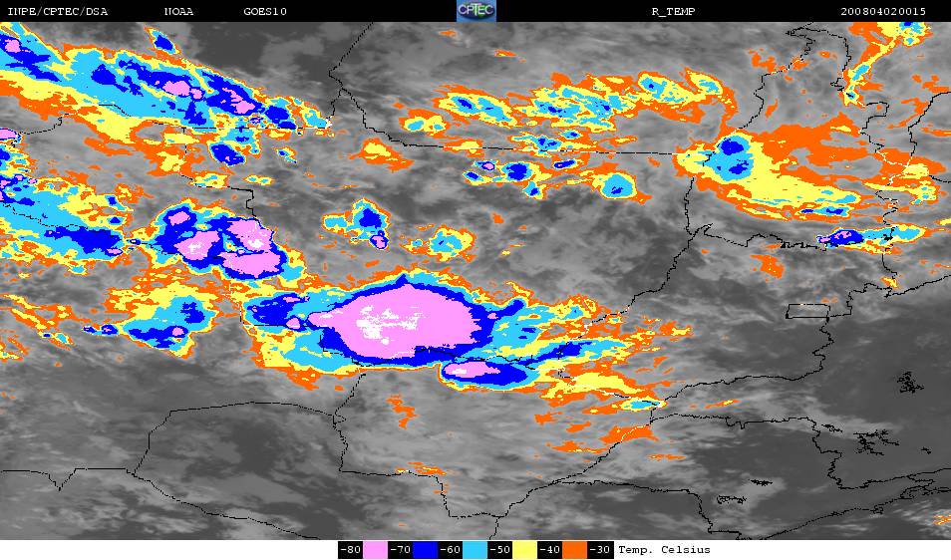Click the dark blue legend swatch after -70
Screen dimensions: 951x560
[426, 550]
